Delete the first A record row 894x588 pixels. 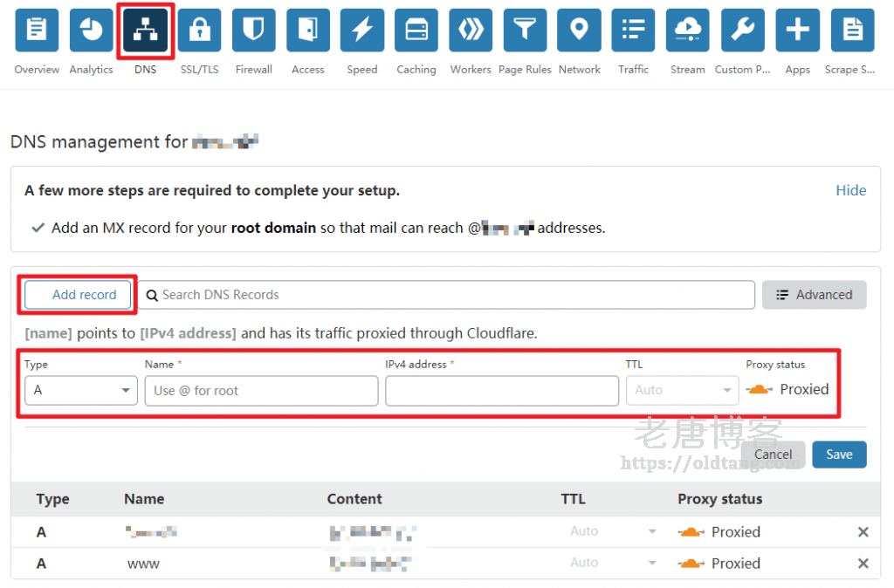(x=863, y=532)
